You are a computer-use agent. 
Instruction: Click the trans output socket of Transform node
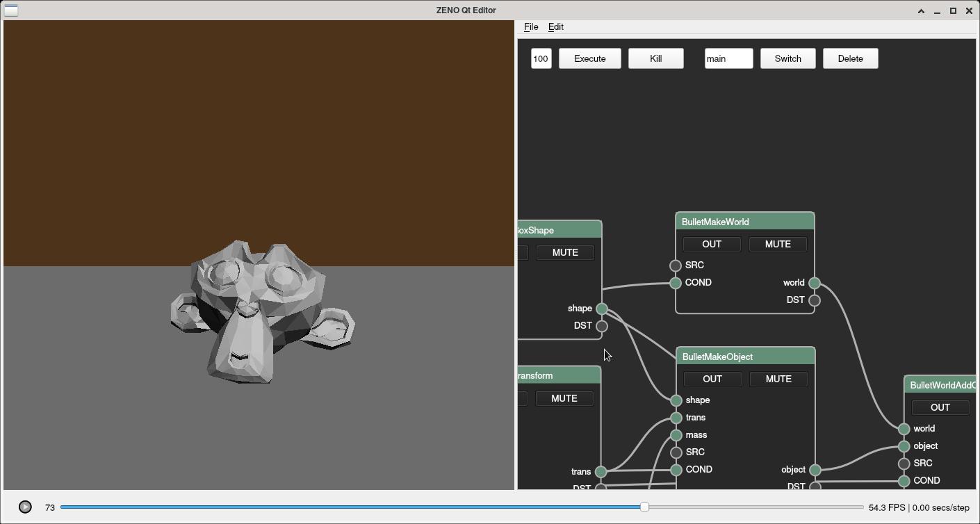click(601, 472)
